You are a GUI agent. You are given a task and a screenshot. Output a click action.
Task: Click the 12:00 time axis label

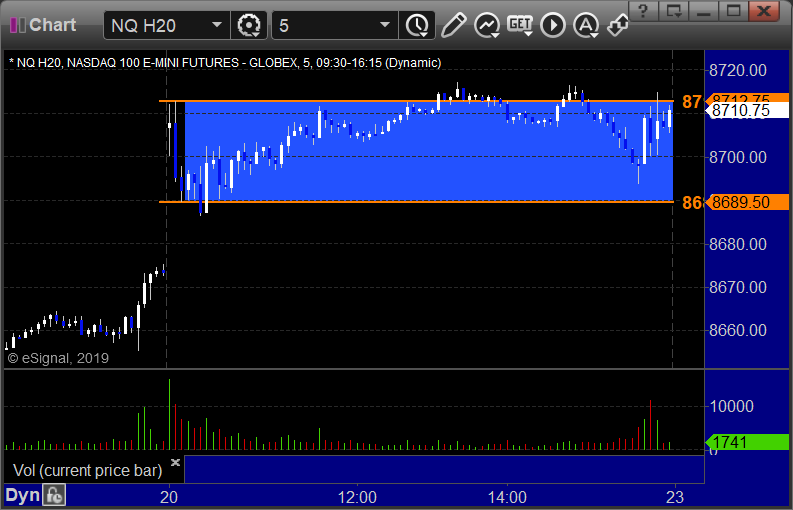(357, 497)
